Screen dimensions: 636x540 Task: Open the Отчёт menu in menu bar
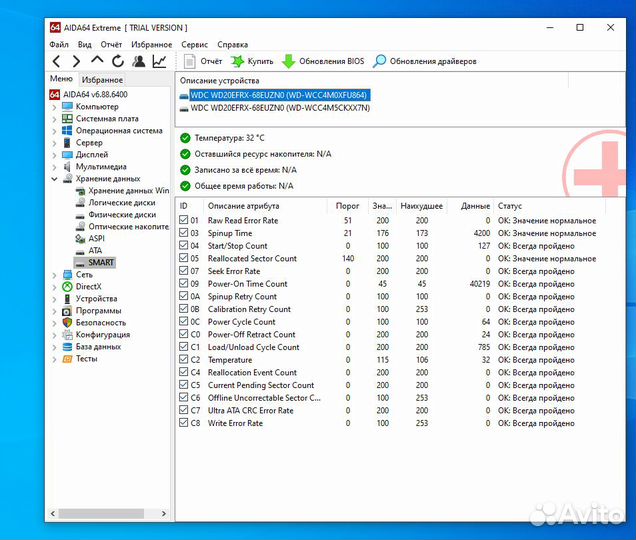[x=111, y=45]
